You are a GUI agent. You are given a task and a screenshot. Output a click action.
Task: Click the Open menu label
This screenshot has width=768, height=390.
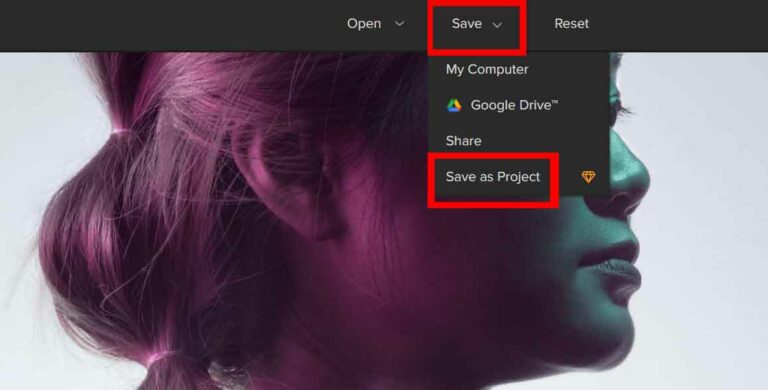[364, 24]
